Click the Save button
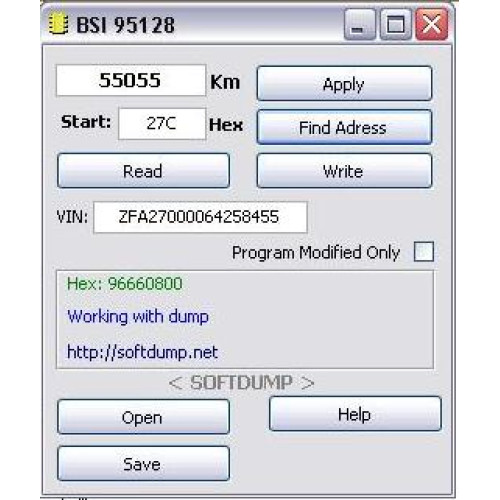500x500 pixels. [143, 463]
